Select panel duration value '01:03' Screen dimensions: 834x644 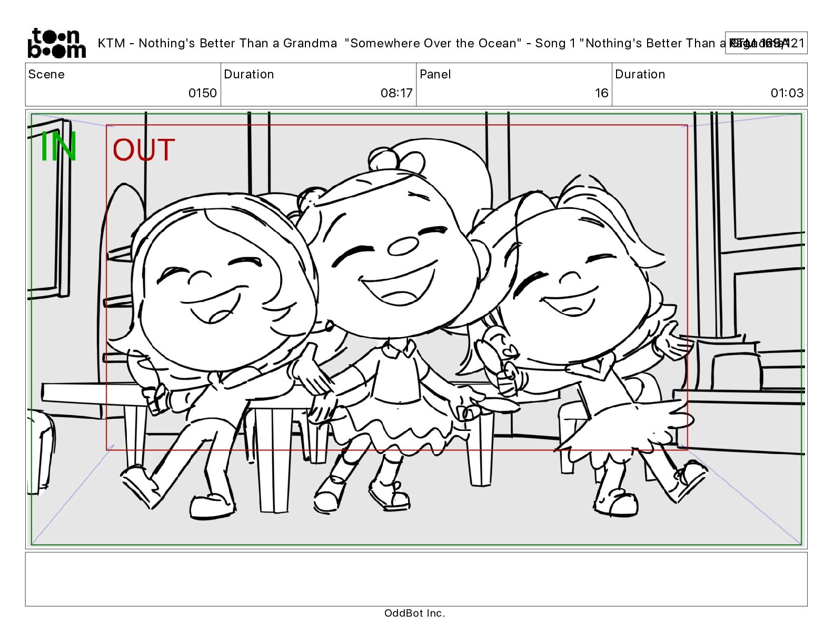pos(787,93)
